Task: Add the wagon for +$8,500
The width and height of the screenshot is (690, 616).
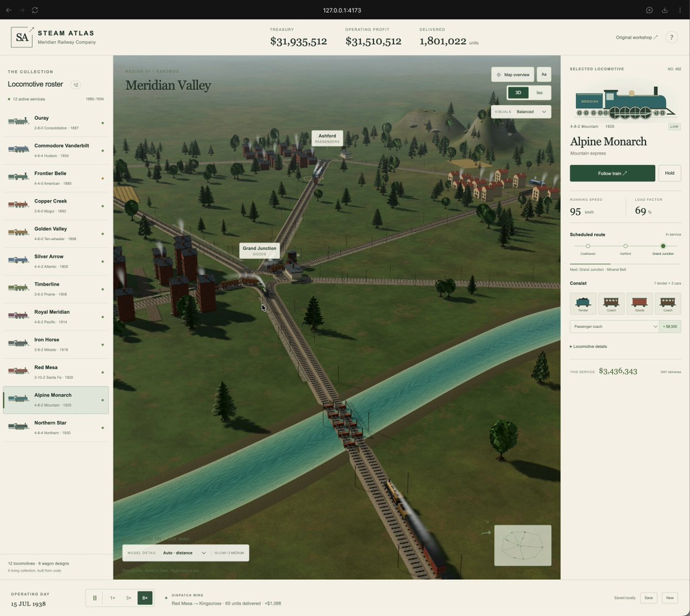Action: [670, 326]
